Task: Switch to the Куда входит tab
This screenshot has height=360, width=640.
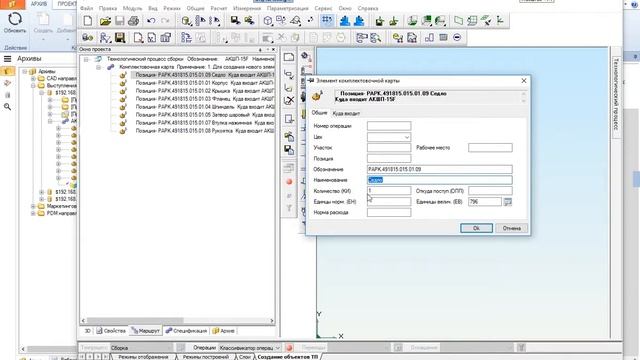Action: point(346,113)
